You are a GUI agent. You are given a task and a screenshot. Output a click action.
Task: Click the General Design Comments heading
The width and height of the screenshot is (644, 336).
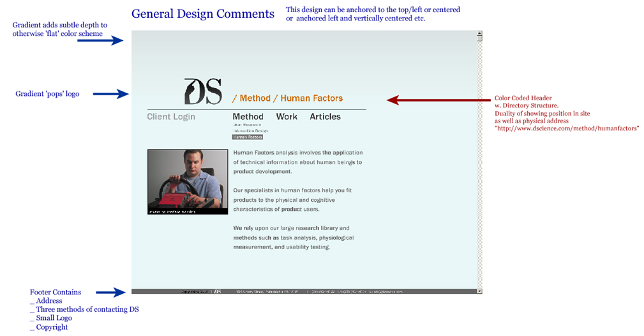point(202,14)
